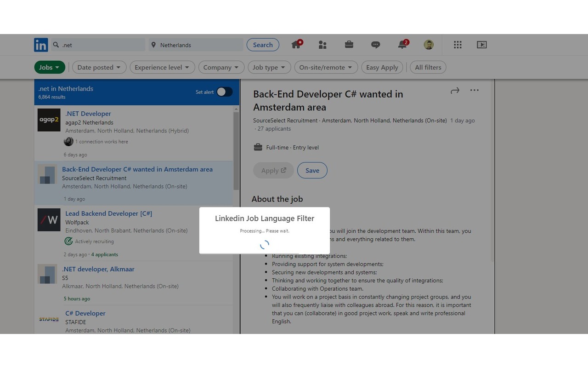Click the search magnifier icon
Viewport: 588px width, 368px height.
(56, 45)
